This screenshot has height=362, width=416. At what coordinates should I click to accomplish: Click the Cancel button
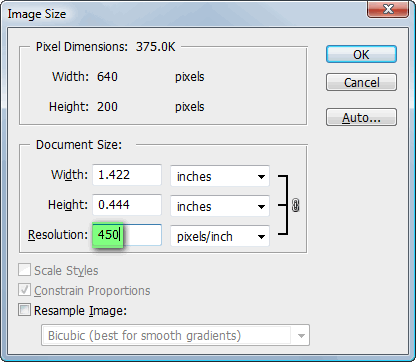point(361,82)
